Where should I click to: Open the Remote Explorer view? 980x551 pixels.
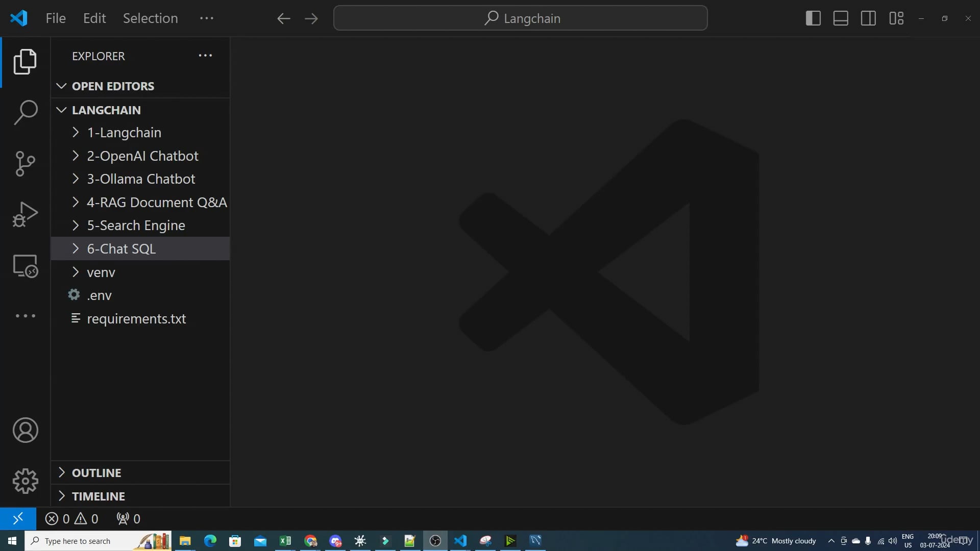coord(25,266)
